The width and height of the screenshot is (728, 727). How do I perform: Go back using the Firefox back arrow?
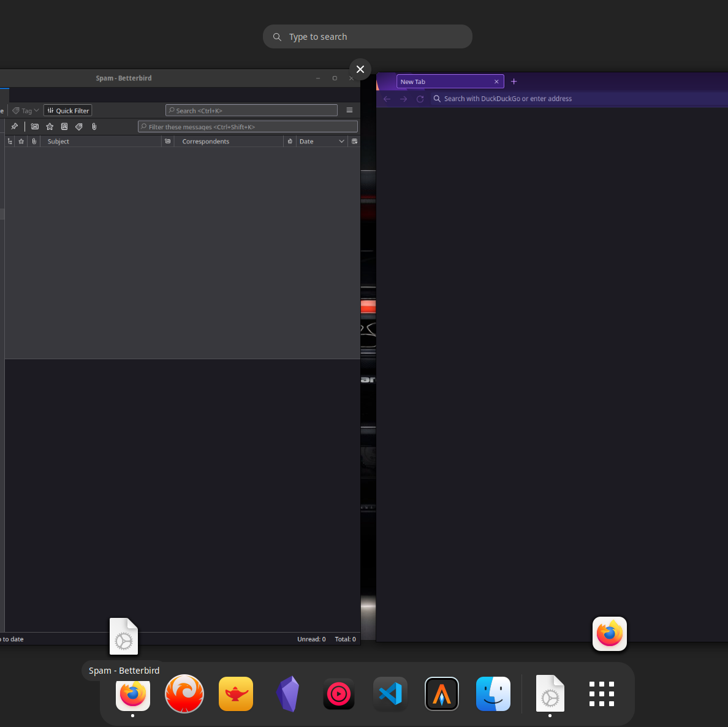tap(387, 99)
